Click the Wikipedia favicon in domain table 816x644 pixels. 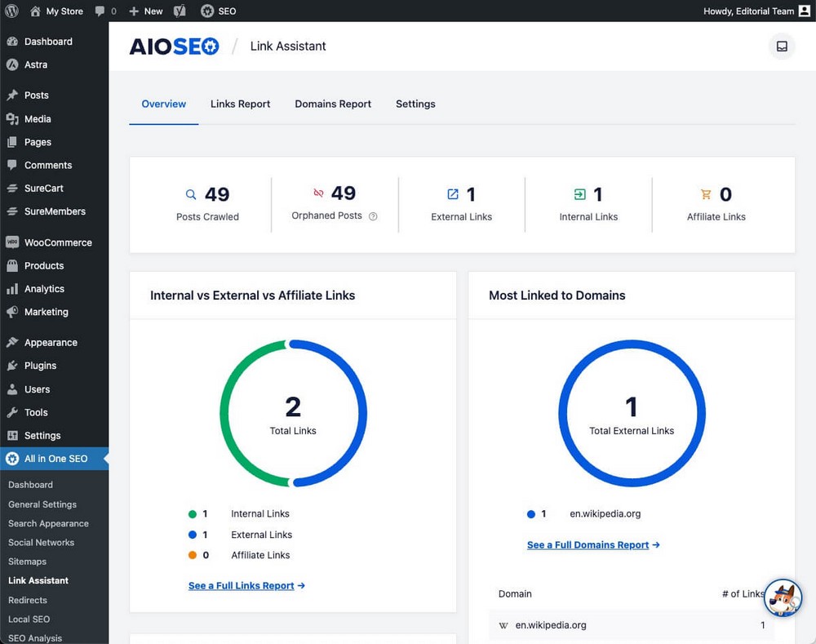503,625
